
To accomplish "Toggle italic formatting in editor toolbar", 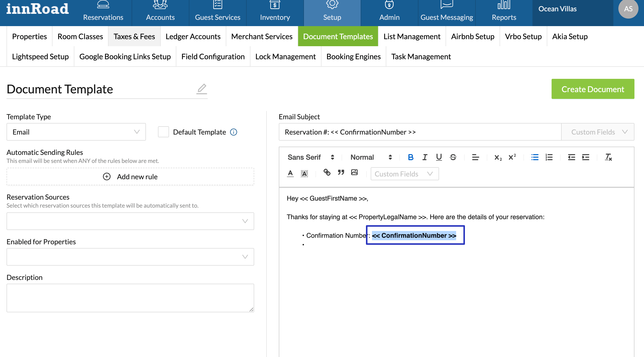I will pos(425,157).
